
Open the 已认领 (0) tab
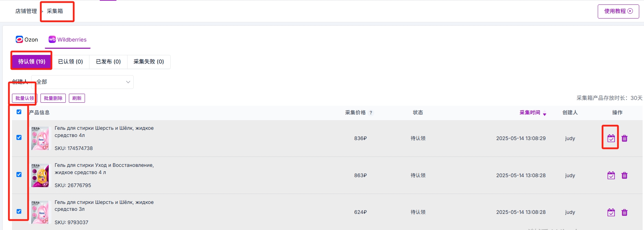(x=70, y=61)
